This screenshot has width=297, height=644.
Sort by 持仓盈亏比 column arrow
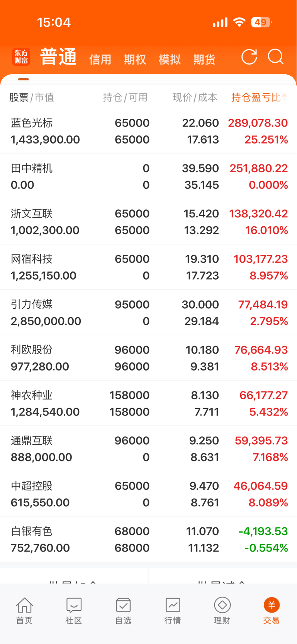pos(284,97)
